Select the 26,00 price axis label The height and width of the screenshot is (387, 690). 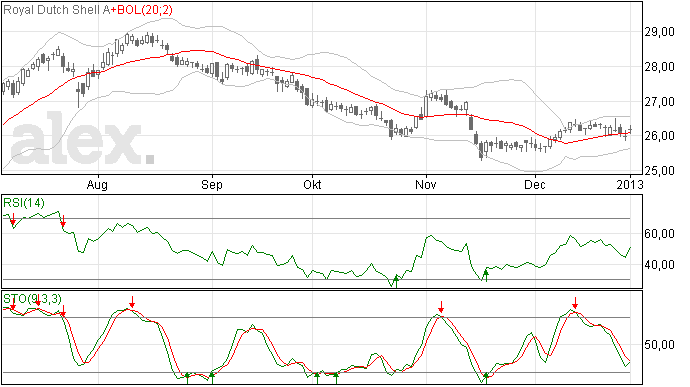pyautogui.click(x=659, y=136)
